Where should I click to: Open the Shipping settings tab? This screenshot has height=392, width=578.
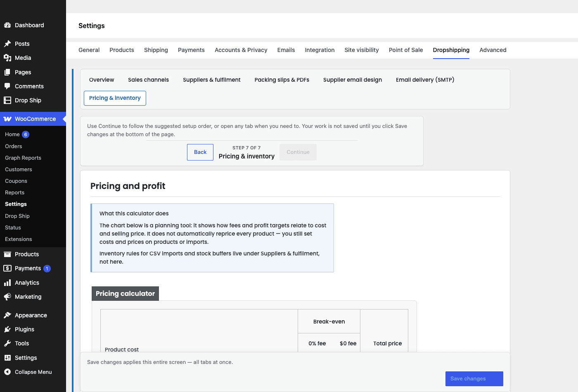point(156,50)
